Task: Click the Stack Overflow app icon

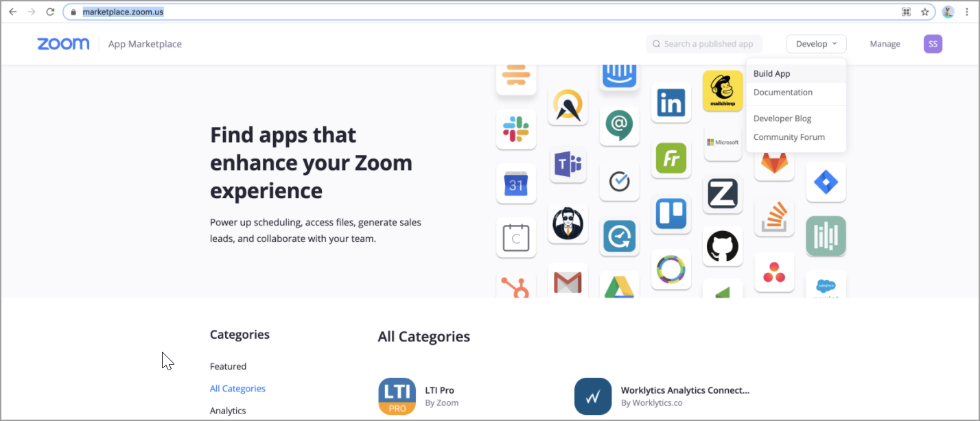Action: tap(774, 217)
